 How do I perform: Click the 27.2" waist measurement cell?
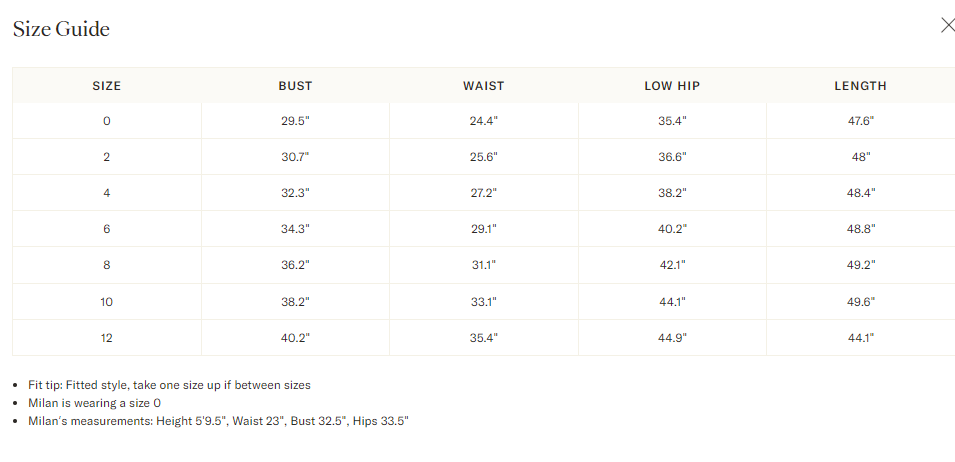click(483, 193)
